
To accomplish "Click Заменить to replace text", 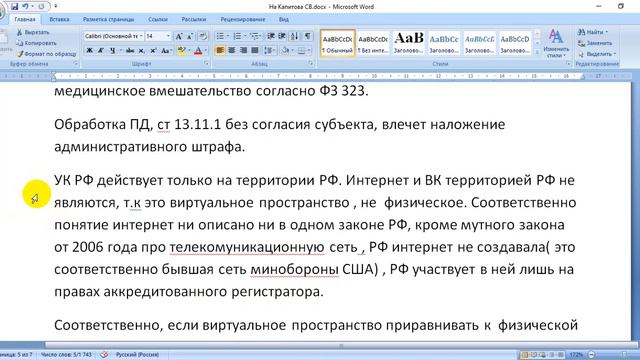I will (595, 43).
